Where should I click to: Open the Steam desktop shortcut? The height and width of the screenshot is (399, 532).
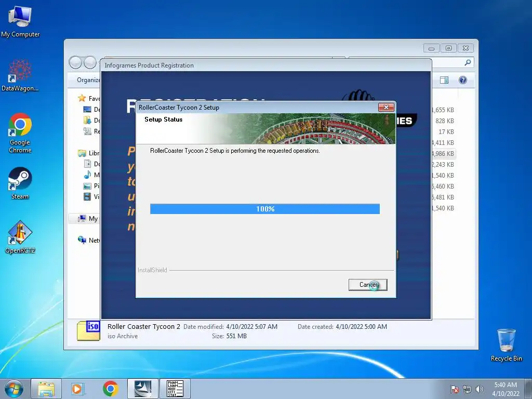(x=20, y=183)
